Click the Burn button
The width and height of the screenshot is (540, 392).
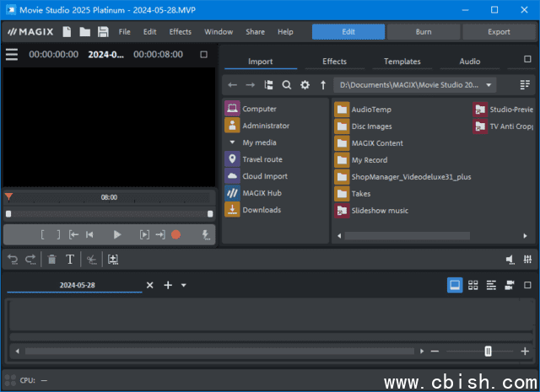click(424, 32)
